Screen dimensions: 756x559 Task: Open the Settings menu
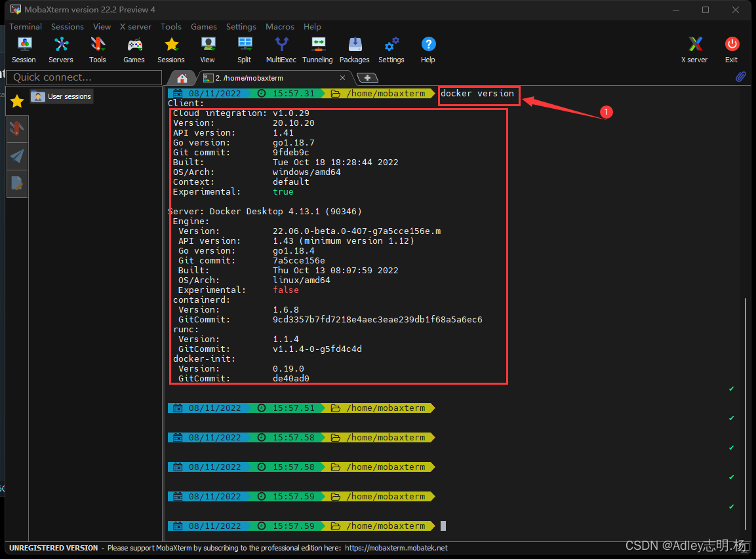tap(241, 26)
